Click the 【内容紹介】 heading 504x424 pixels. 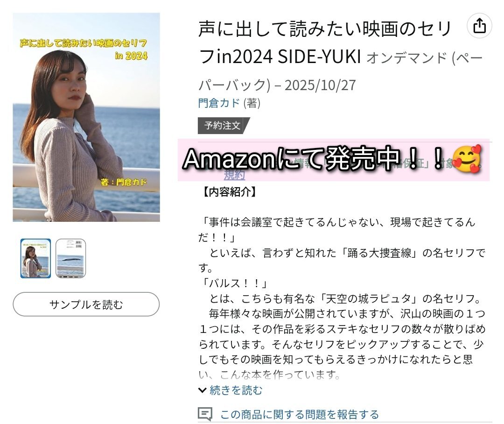tap(230, 192)
